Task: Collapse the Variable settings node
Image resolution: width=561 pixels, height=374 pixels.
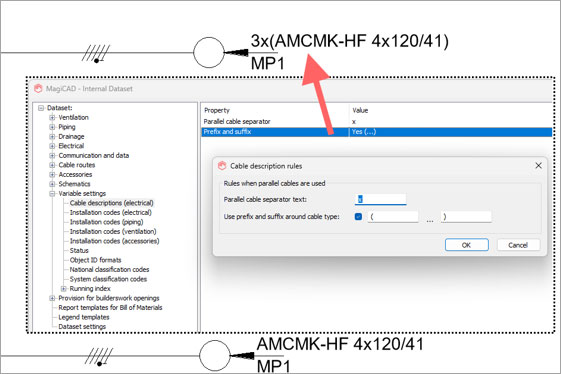Action: tap(52, 193)
